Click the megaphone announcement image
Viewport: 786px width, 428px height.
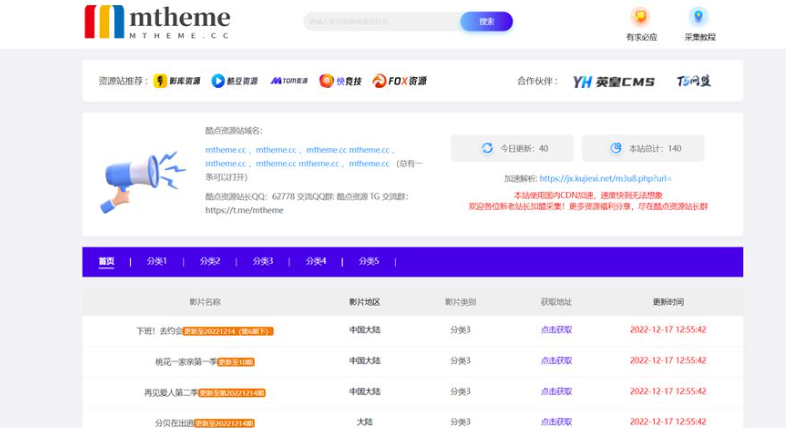(x=143, y=181)
